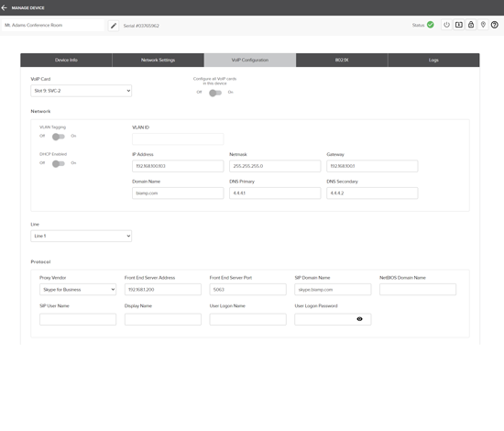Screen dimensions: 504x431
Task: Go to the Device Info tab
Action: [66, 61]
